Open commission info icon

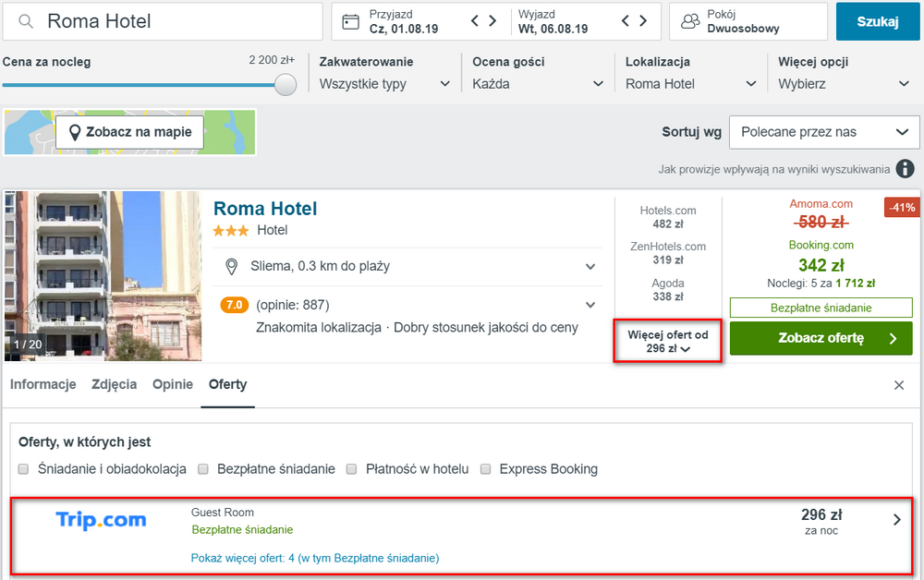(906, 169)
